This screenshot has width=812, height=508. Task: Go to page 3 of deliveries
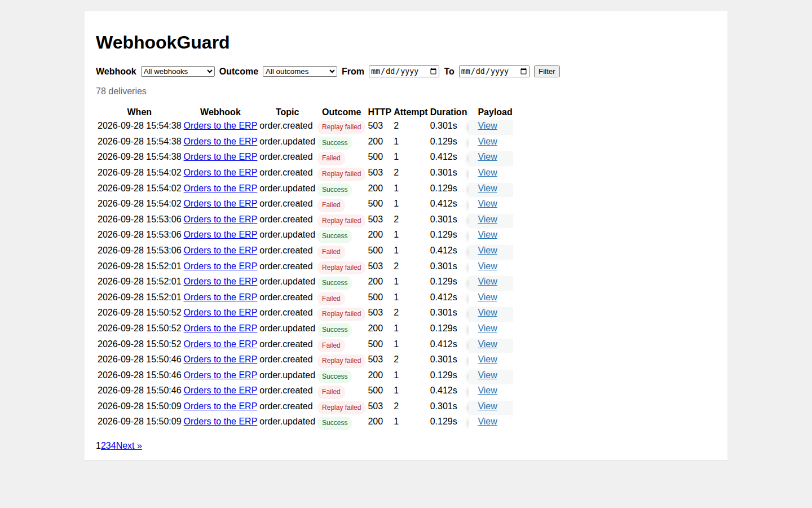pos(108,445)
